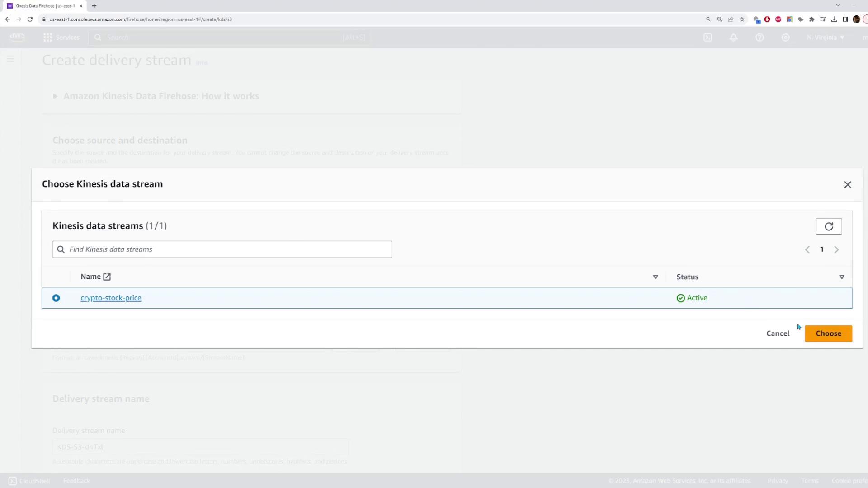Open the console settings gear
The width and height of the screenshot is (868, 488).
click(x=786, y=38)
